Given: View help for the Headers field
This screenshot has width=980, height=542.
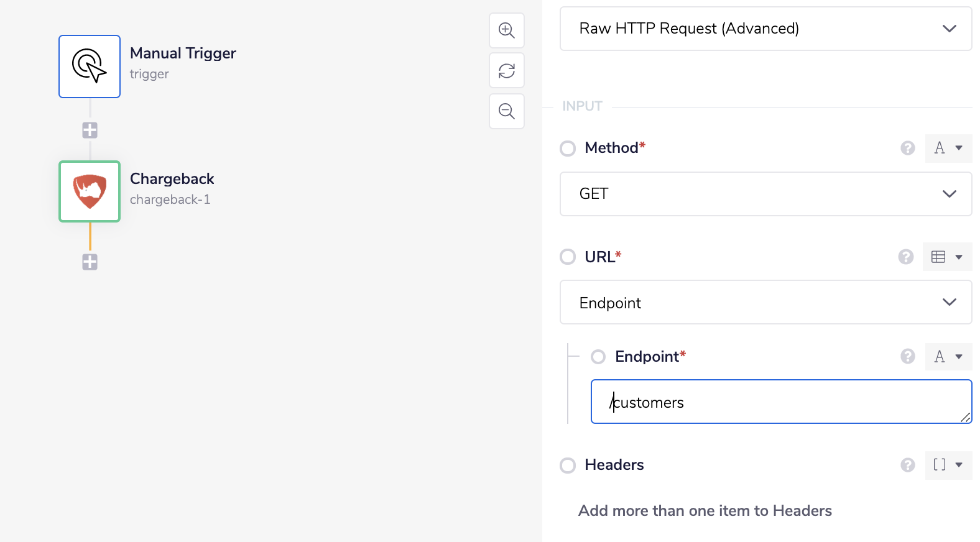Looking at the screenshot, I should (x=908, y=465).
